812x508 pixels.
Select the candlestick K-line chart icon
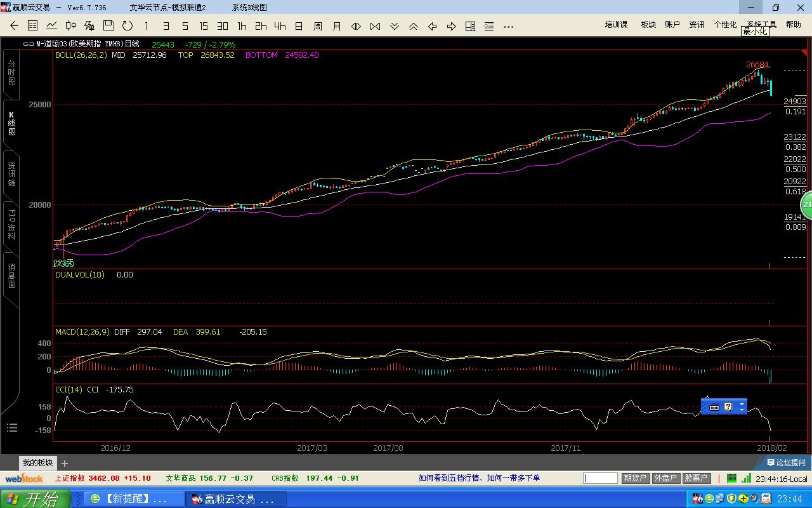click(x=70, y=26)
